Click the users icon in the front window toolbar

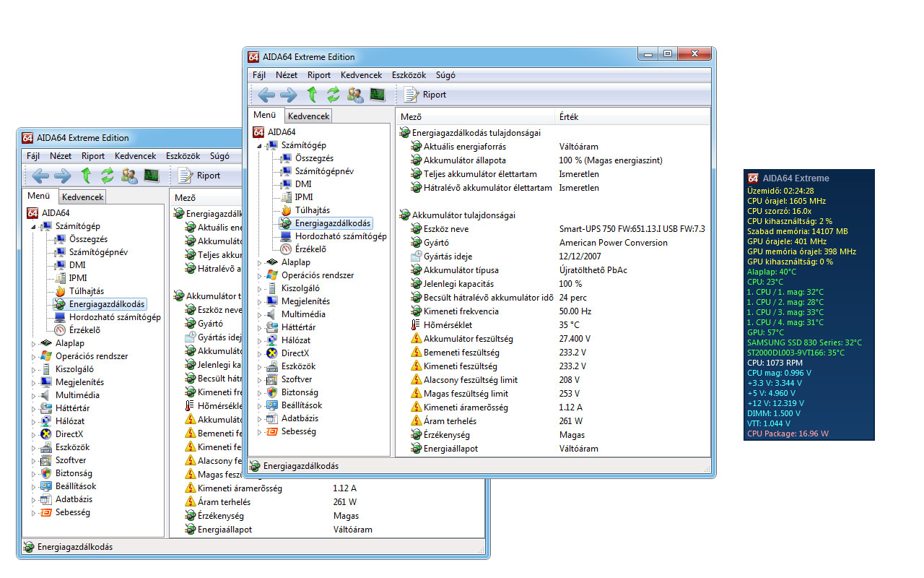(355, 95)
